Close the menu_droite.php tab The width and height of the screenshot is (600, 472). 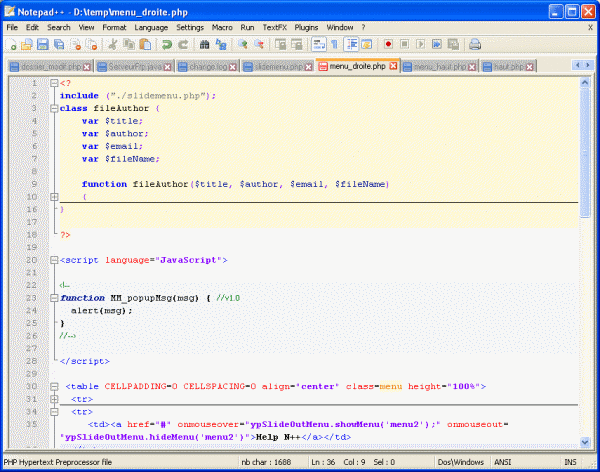393,66
